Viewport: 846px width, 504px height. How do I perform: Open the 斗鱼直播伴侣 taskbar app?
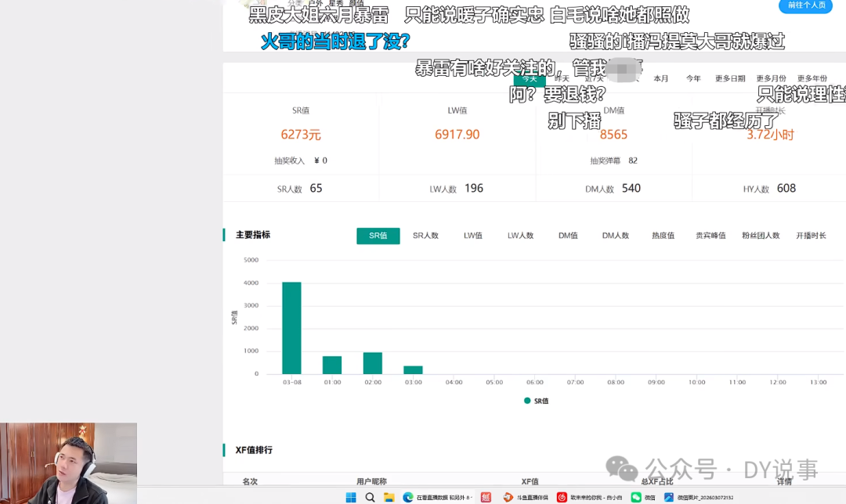click(x=526, y=497)
